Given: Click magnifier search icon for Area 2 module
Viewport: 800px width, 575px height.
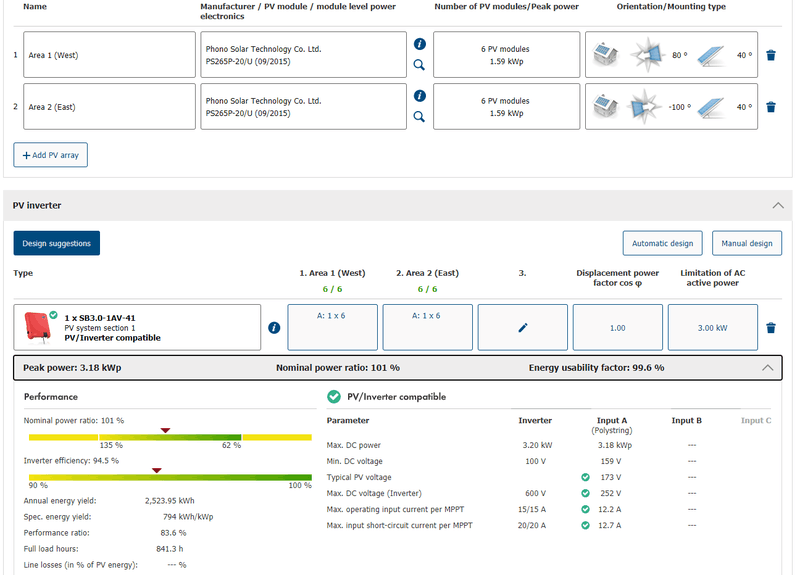Looking at the screenshot, I should [x=419, y=117].
